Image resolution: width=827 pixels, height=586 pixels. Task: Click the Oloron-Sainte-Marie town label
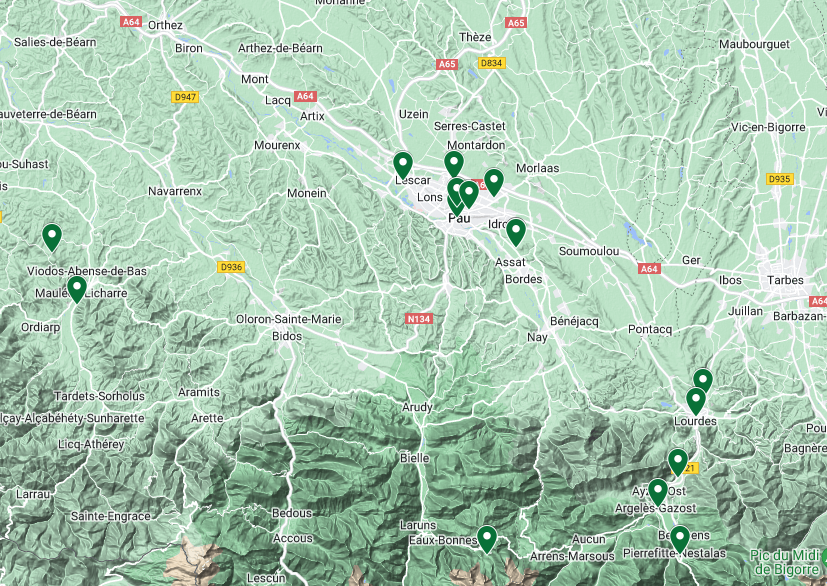(x=289, y=319)
